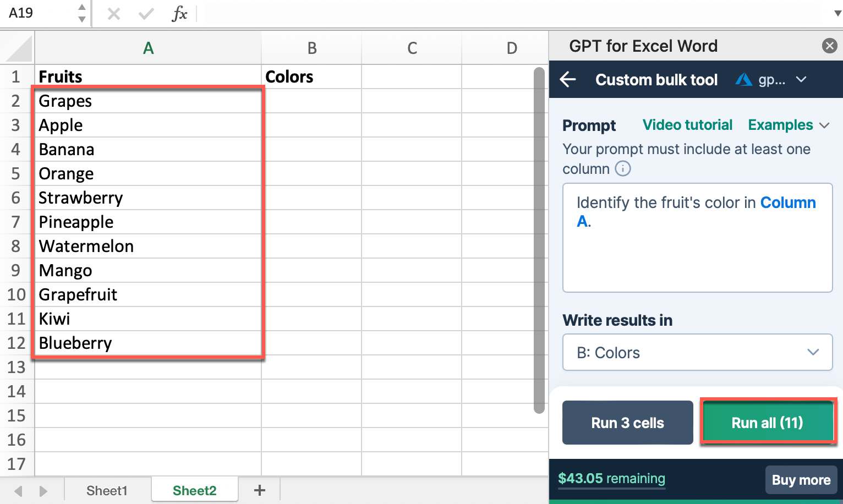
Task: Open the Write results in dropdown
Action: point(697,352)
